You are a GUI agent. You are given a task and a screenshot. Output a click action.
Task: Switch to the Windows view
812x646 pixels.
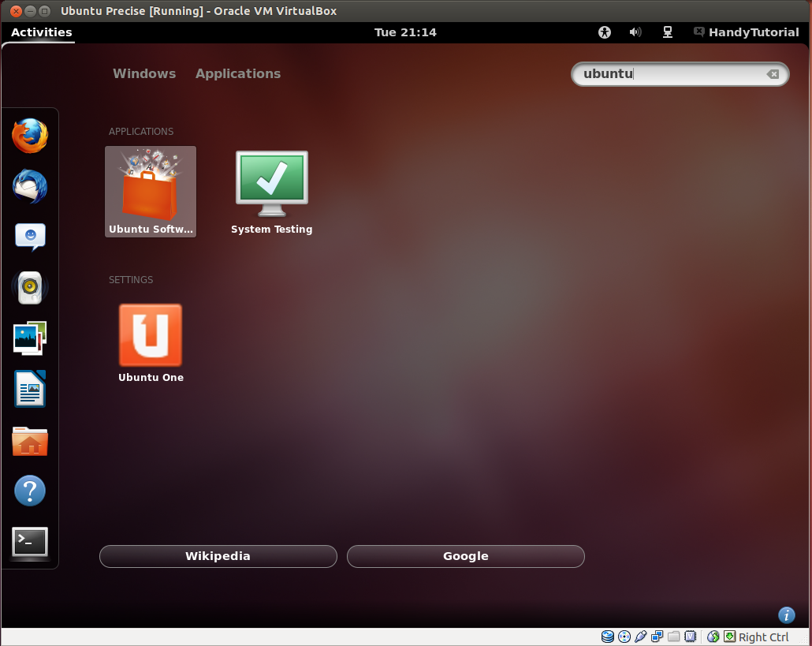(x=144, y=73)
